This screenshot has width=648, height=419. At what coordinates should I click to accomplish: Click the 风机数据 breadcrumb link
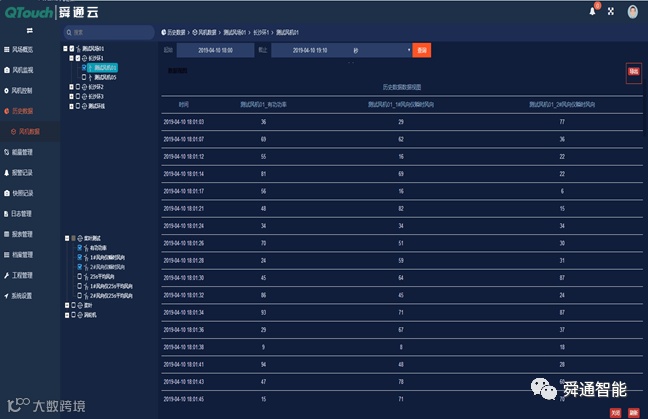[x=207, y=32]
